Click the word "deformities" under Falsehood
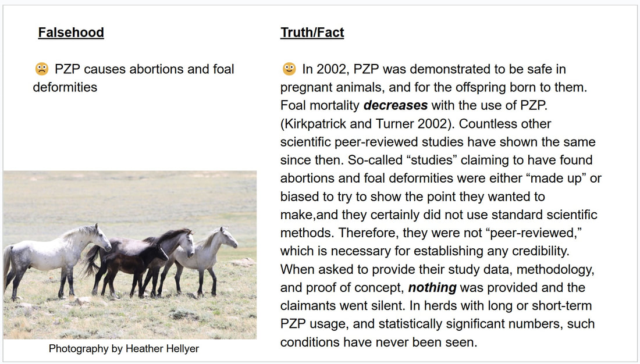 click(x=65, y=87)
